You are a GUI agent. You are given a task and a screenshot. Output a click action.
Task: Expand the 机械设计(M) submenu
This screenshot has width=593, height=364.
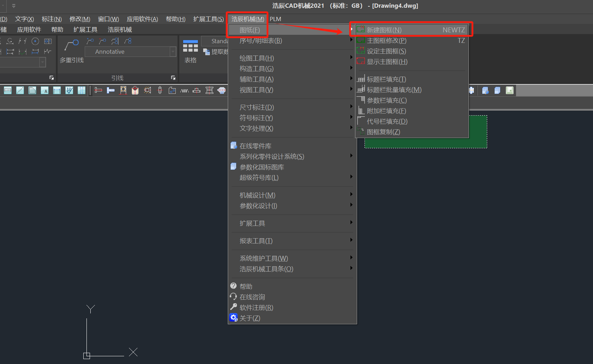292,195
